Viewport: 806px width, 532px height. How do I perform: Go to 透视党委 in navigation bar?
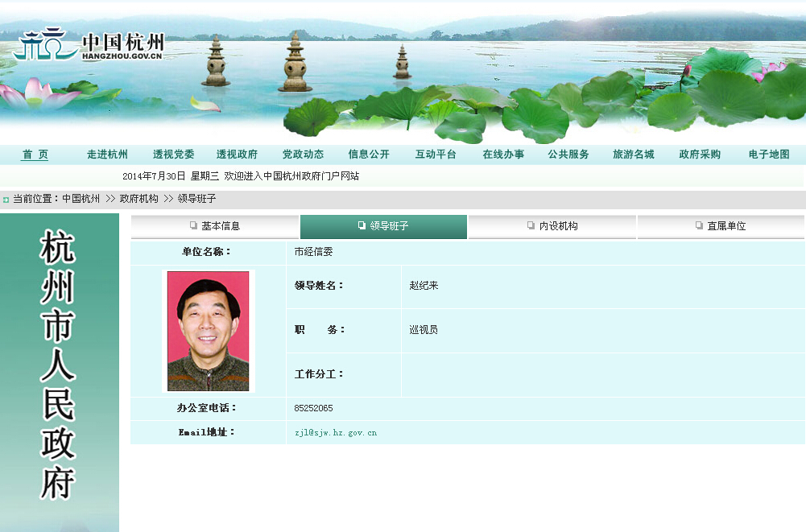(x=174, y=155)
